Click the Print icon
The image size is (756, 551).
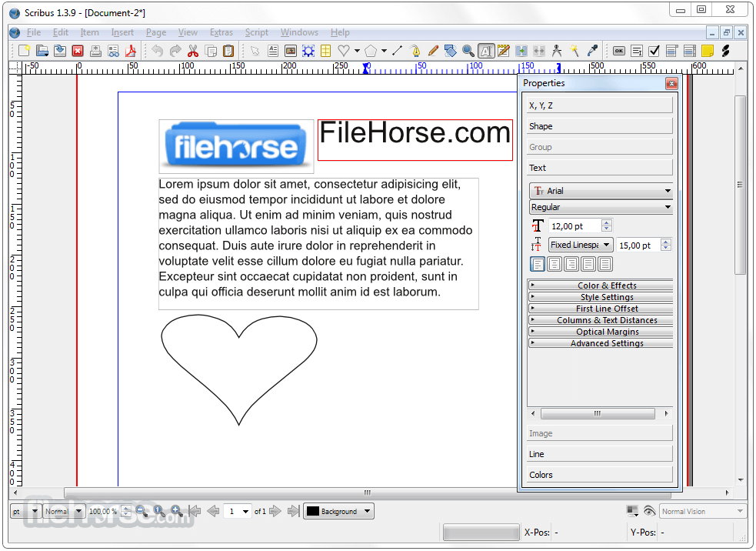pos(95,51)
